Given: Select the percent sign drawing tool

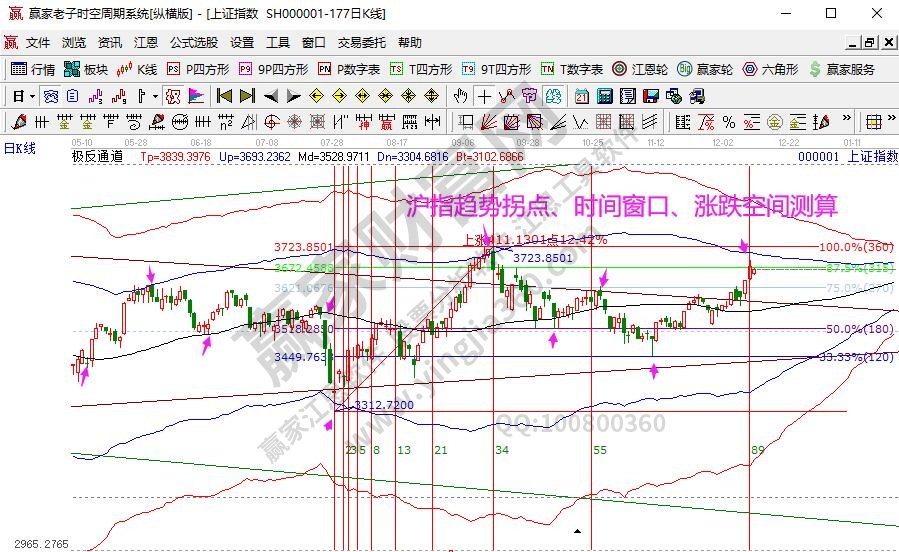Looking at the screenshot, I should pyautogui.click(x=729, y=122).
